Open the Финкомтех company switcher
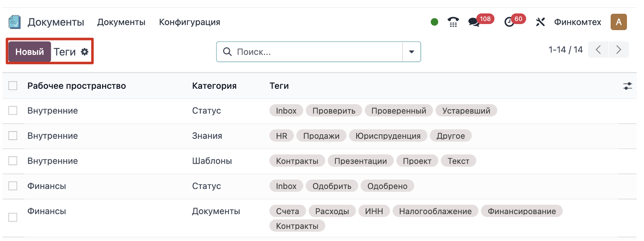Image resolution: width=644 pixels, height=241 pixels. [x=577, y=22]
